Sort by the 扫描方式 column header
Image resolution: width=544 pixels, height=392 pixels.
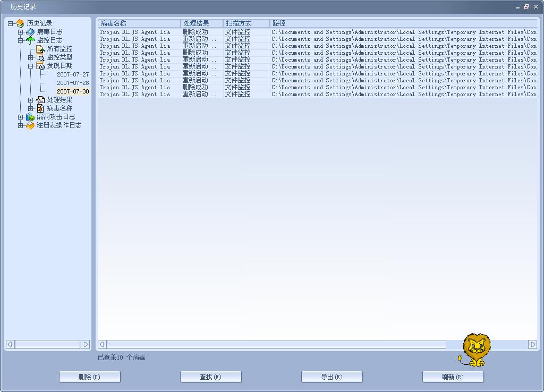coord(246,23)
